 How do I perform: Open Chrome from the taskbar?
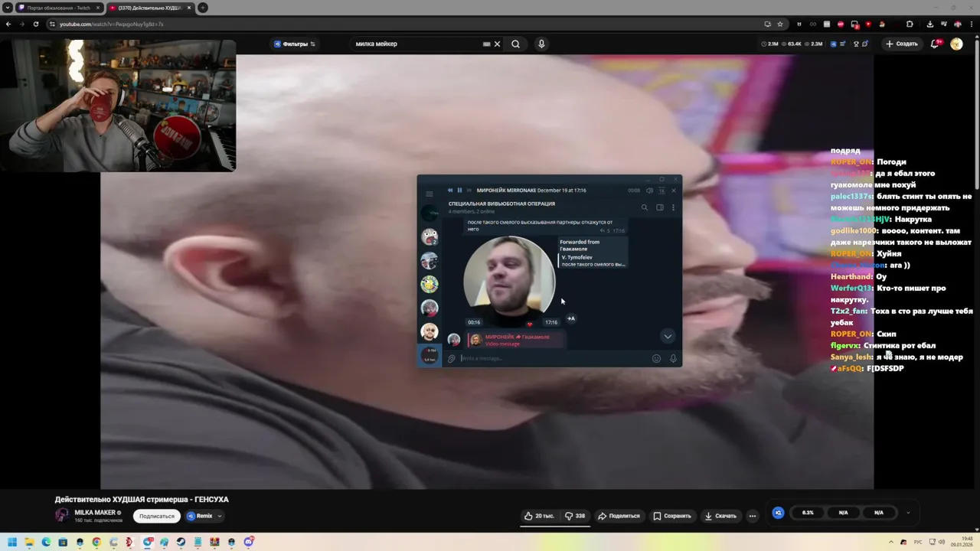coord(96,542)
